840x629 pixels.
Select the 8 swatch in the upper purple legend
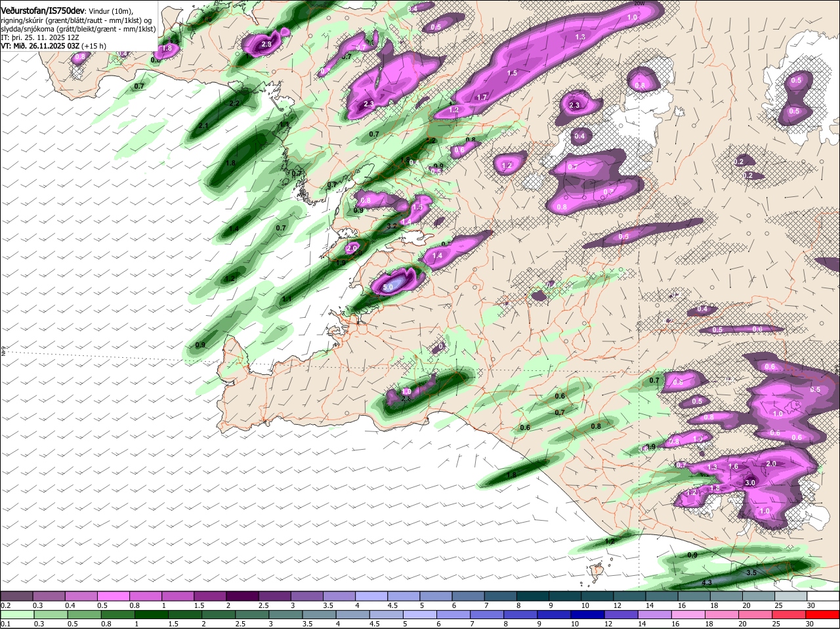point(533,596)
